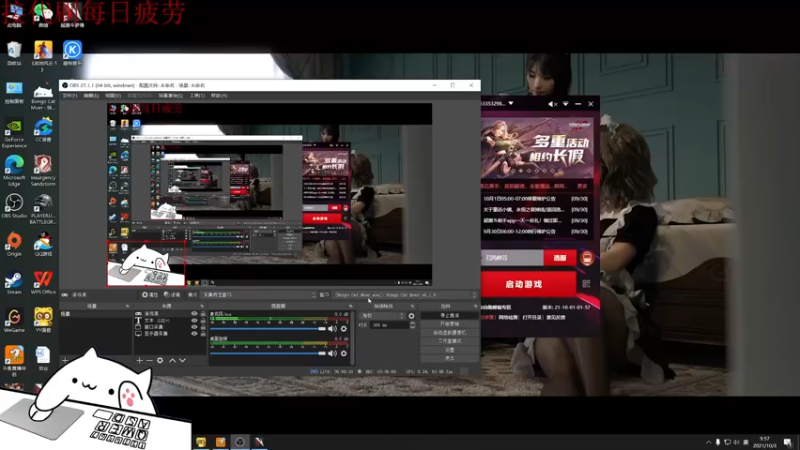Toggle visibility of 游戏源 source
The image size is (800, 450).
[194, 314]
